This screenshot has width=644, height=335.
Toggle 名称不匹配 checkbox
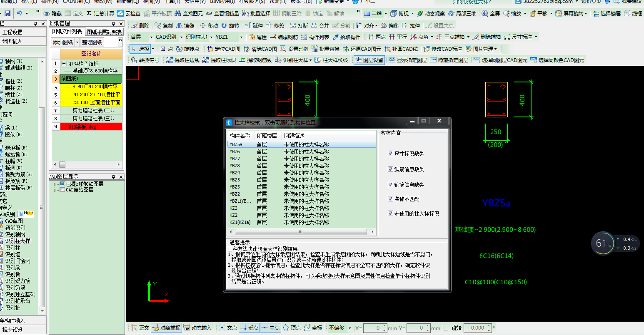[x=390, y=199]
